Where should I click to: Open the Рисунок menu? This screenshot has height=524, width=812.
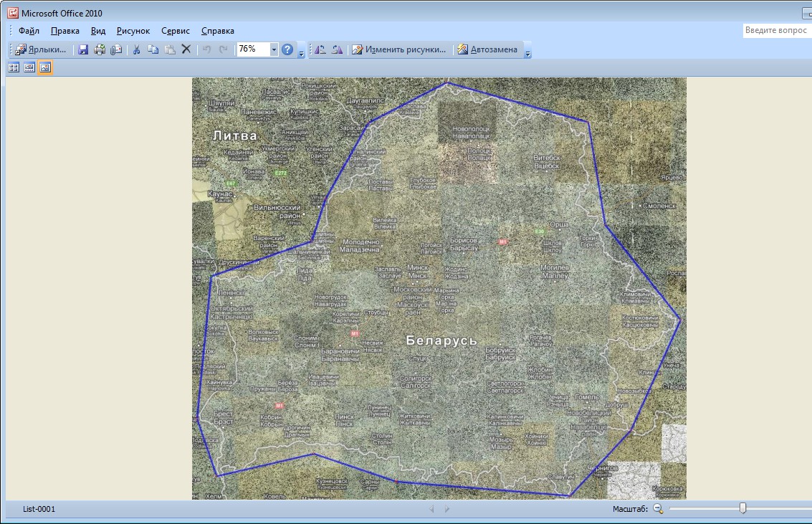[133, 31]
